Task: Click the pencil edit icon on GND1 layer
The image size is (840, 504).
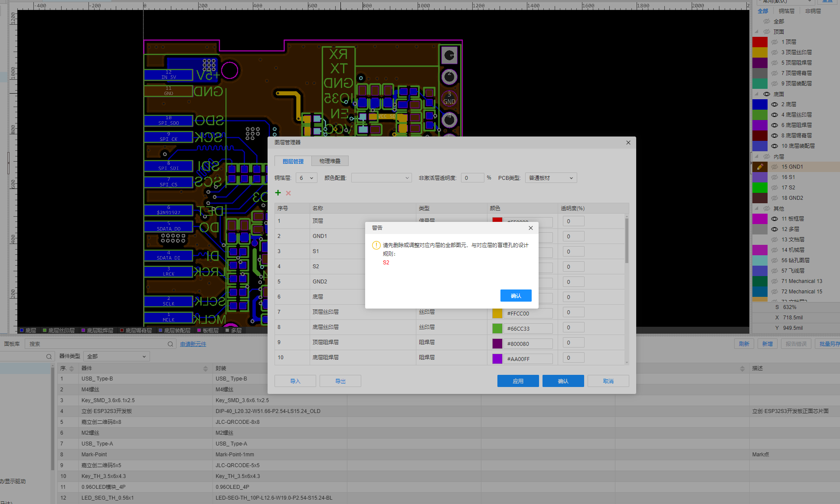Action: pos(760,167)
